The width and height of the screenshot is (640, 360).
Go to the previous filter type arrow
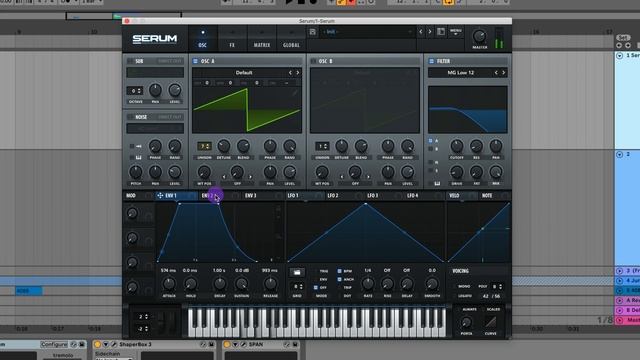coord(496,73)
